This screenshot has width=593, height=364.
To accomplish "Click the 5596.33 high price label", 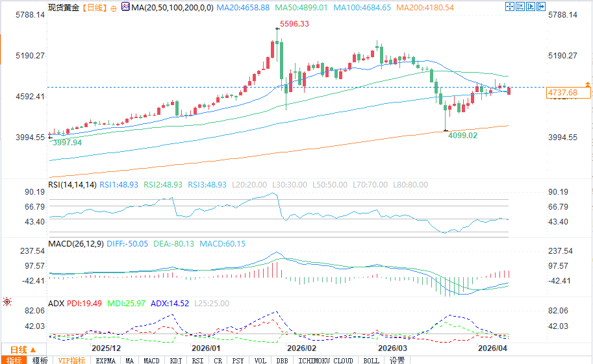I will click(x=294, y=24).
